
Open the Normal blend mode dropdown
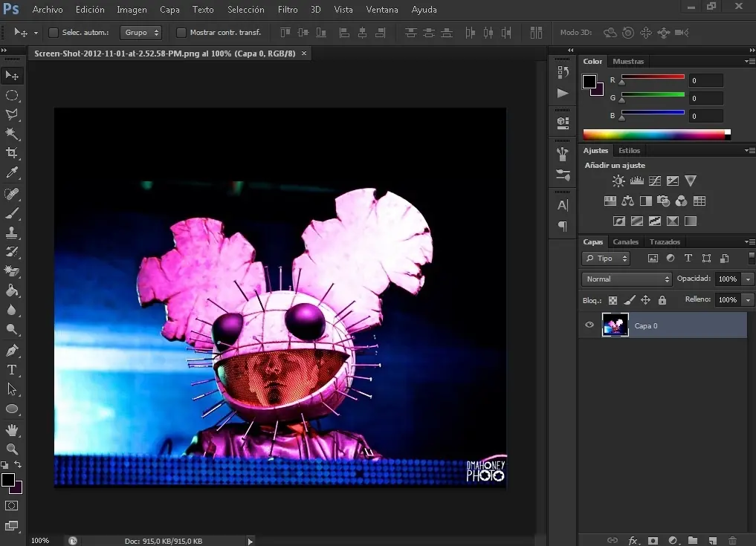627,279
